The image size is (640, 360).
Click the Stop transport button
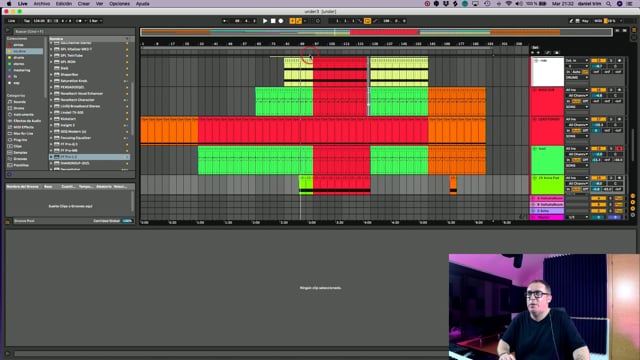(273, 21)
